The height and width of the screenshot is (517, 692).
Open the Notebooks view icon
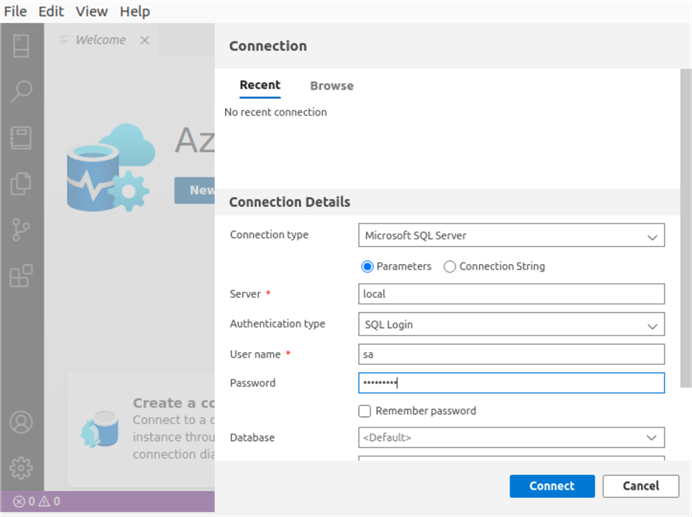click(21, 138)
